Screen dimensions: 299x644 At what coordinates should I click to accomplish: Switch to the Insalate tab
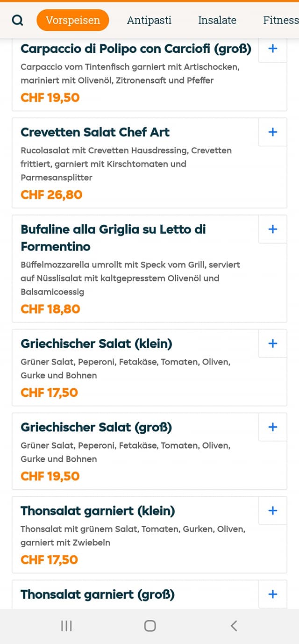(217, 20)
